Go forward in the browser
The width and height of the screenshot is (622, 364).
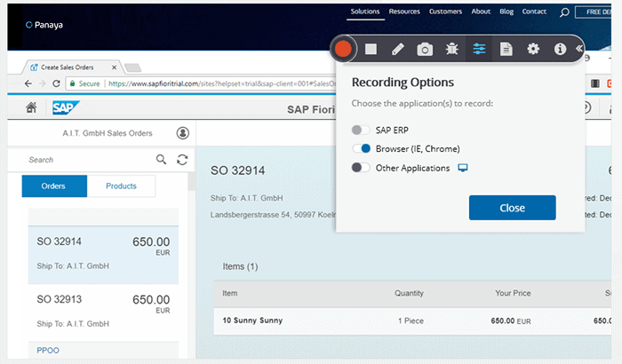pos(42,83)
